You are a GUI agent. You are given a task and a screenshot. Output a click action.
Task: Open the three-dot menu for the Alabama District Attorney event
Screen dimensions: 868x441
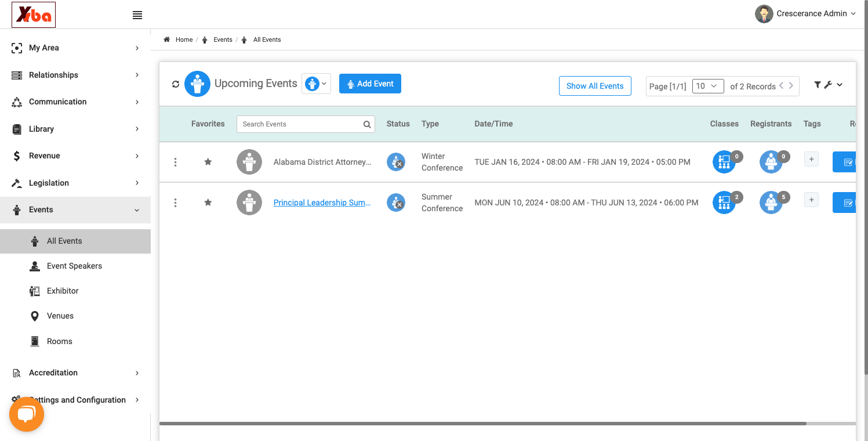(x=175, y=162)
